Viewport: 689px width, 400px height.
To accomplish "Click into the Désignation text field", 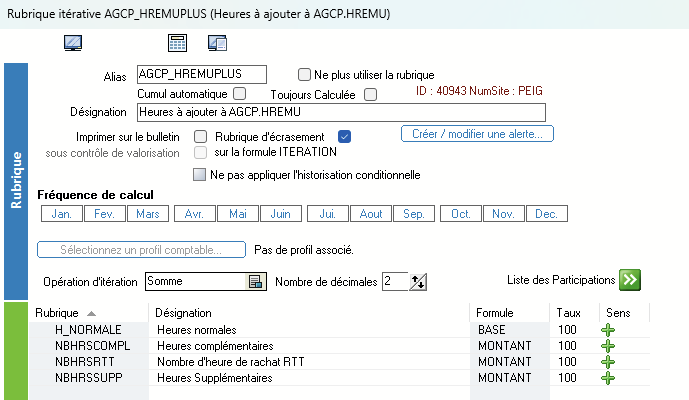I will click(340, 113).
